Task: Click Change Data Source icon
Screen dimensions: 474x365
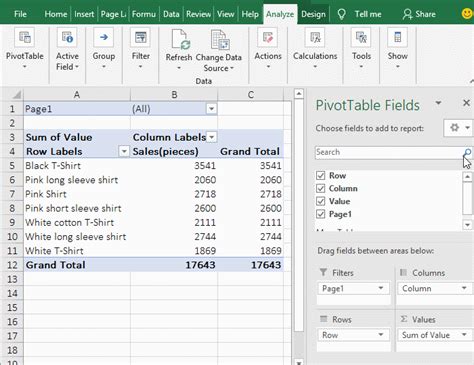Action: tap(220, 39)
